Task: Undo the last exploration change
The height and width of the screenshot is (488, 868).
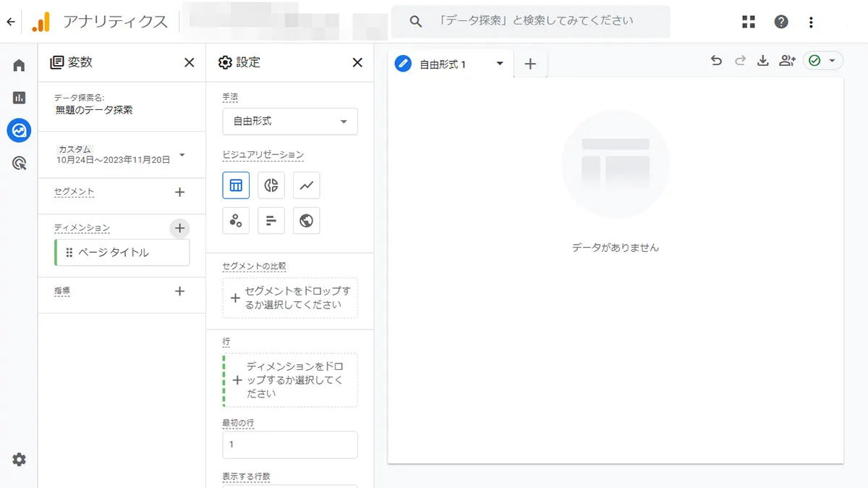Action: click(x=716, y=61)
